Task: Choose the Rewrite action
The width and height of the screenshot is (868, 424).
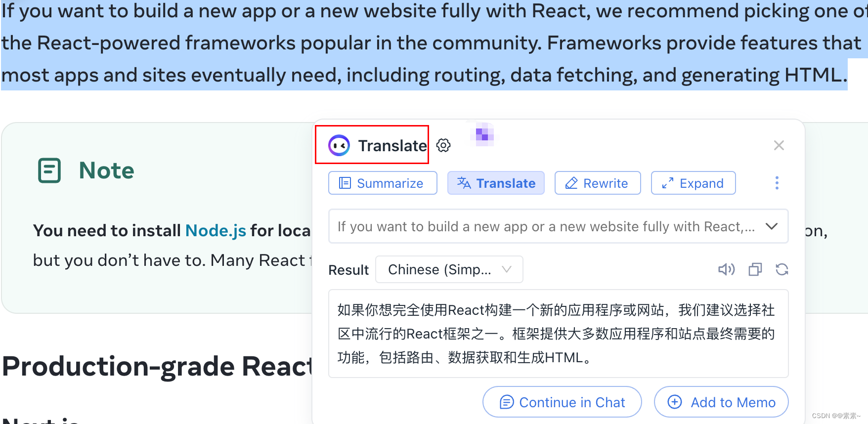Action: [x=598, y=183]
